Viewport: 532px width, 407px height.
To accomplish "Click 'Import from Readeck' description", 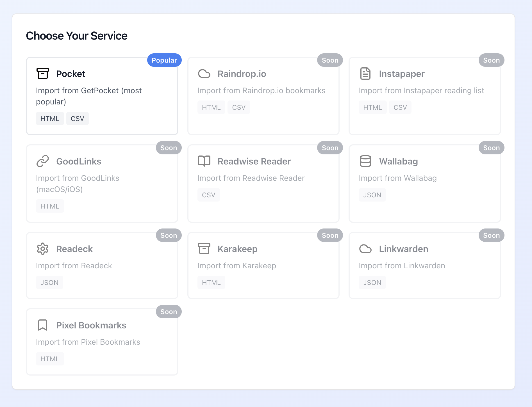I will pyautogui.click(x=74, y=266).
